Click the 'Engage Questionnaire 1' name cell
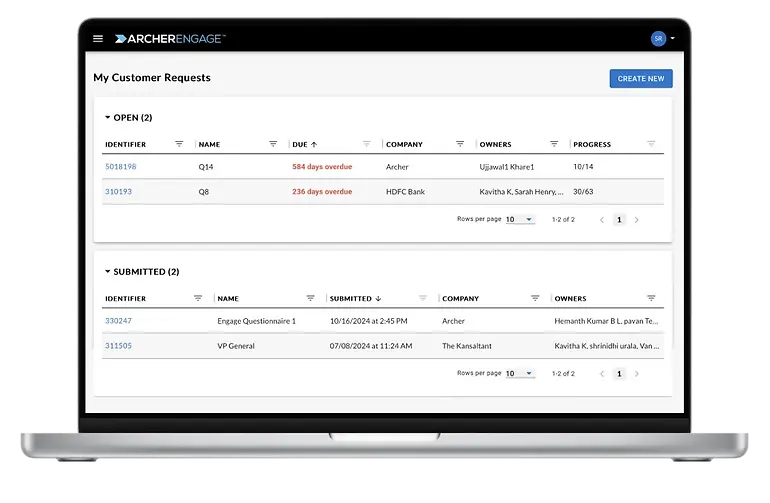770x503 pixels. tap(256, 321)
